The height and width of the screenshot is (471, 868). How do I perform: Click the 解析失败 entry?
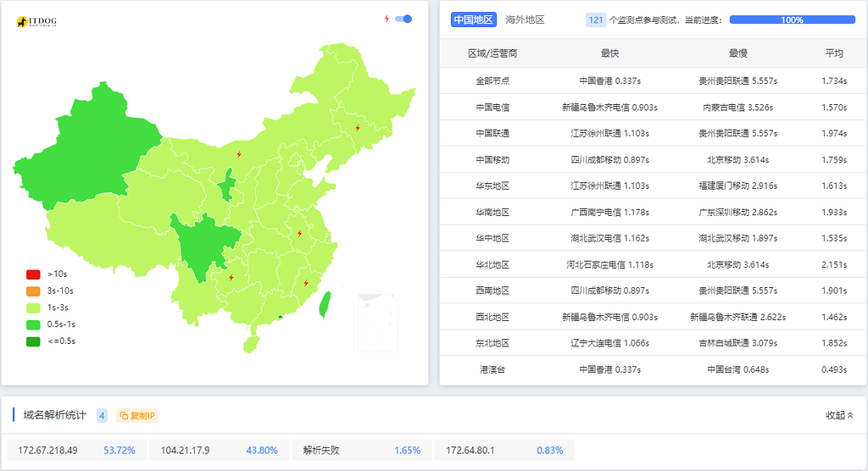[361, 450]
